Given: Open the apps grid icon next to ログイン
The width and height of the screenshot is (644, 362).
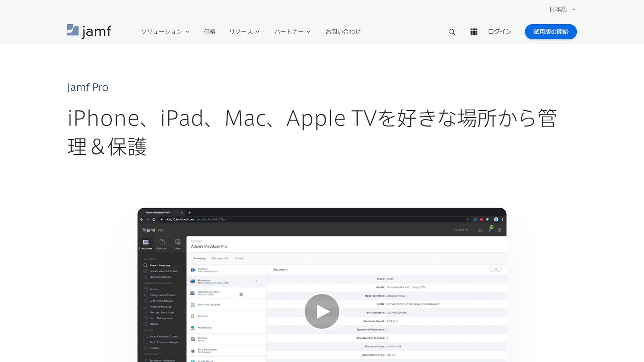Looking at the screenshot, I should 474,32.
